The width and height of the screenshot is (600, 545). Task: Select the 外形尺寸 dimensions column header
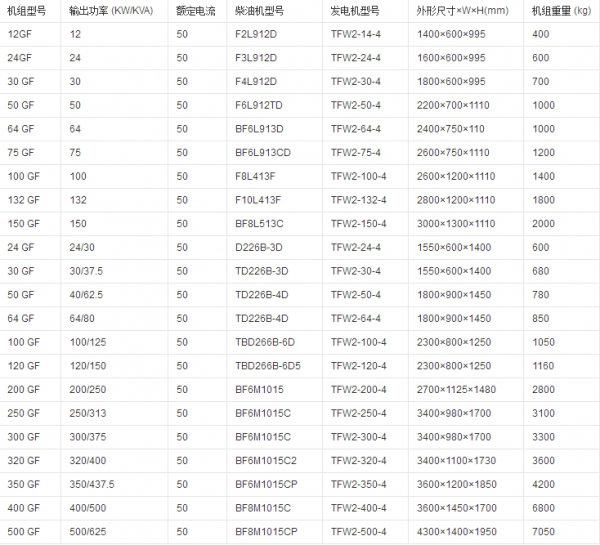pyautogui.click(x=463, y=11)
